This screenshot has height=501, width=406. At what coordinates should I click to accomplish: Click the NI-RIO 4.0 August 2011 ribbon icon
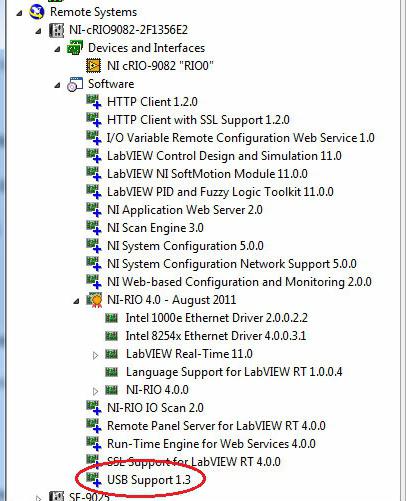tap(94, 300)
